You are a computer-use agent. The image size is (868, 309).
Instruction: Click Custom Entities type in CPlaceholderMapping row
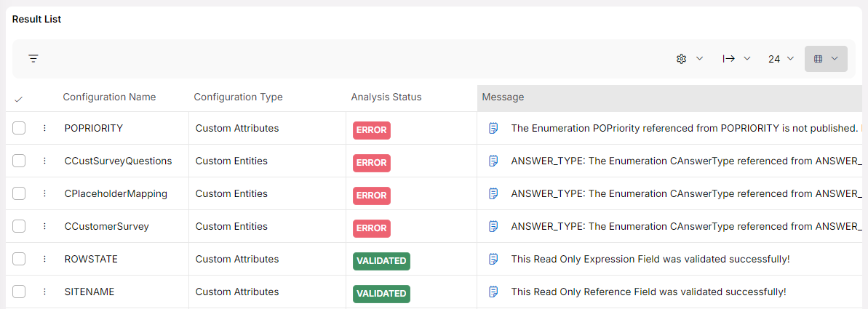coord(231,193)
